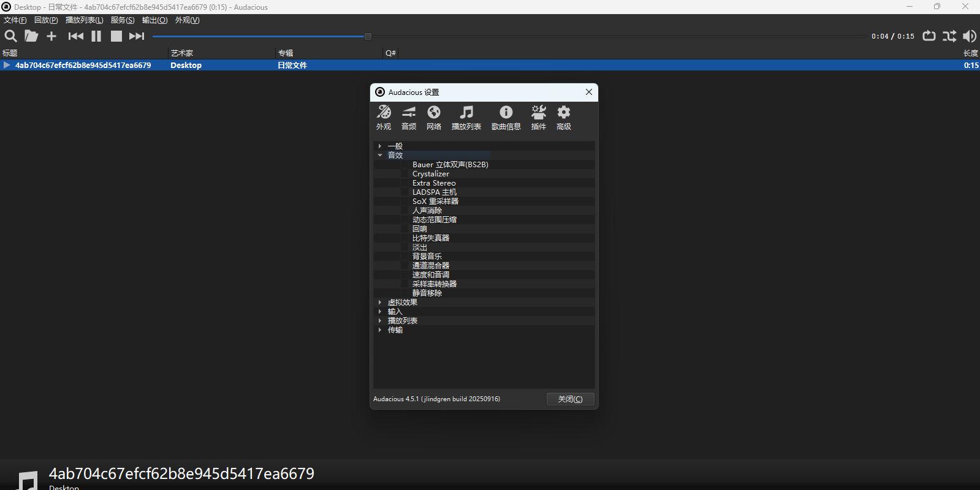Expand the 虚拟效果 plugin category

click(380, 303)
